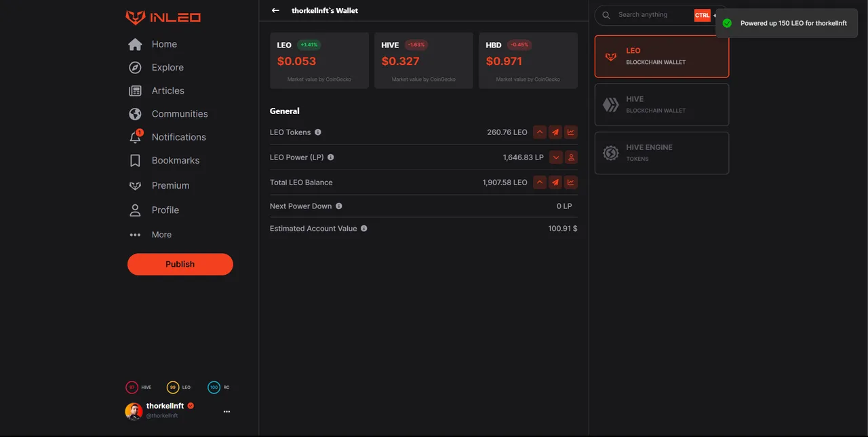Screen dimensions: 868x437
Task: Open the HIVE price card
Action: [424, 60]
